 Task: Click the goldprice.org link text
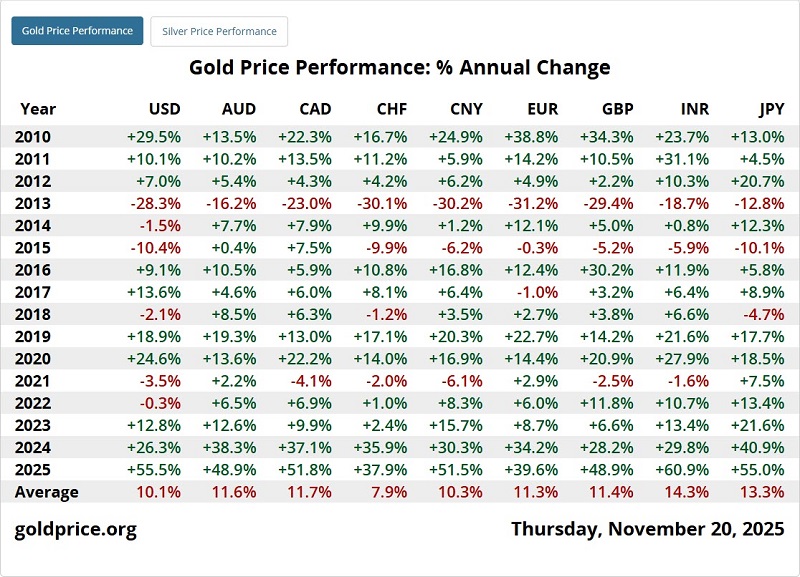(x=76, y=529)
